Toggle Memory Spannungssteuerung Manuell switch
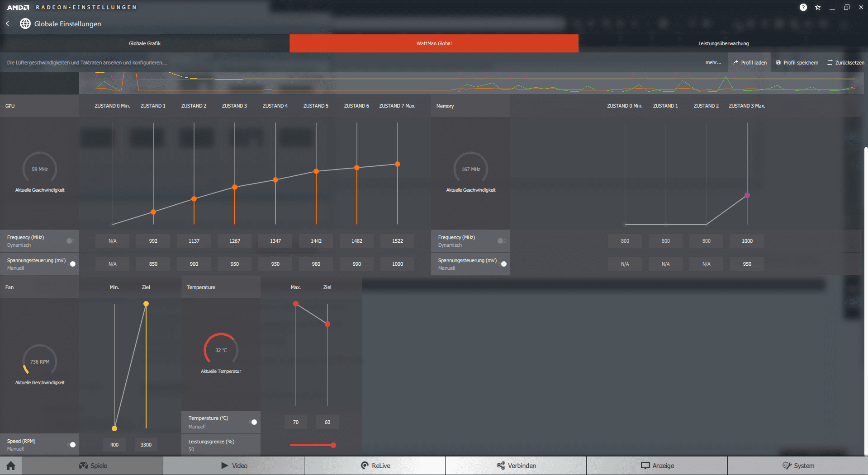 click(503, 264)
